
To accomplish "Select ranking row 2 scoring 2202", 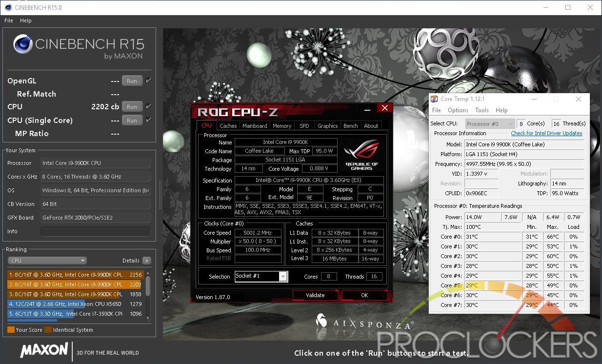I will [x=75, y=284].
